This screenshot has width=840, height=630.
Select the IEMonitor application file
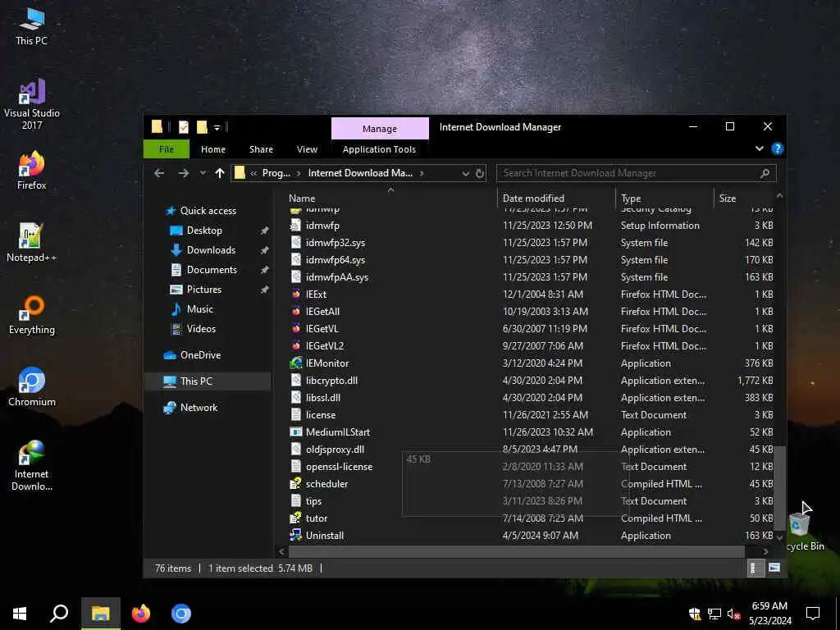point(326,363)
